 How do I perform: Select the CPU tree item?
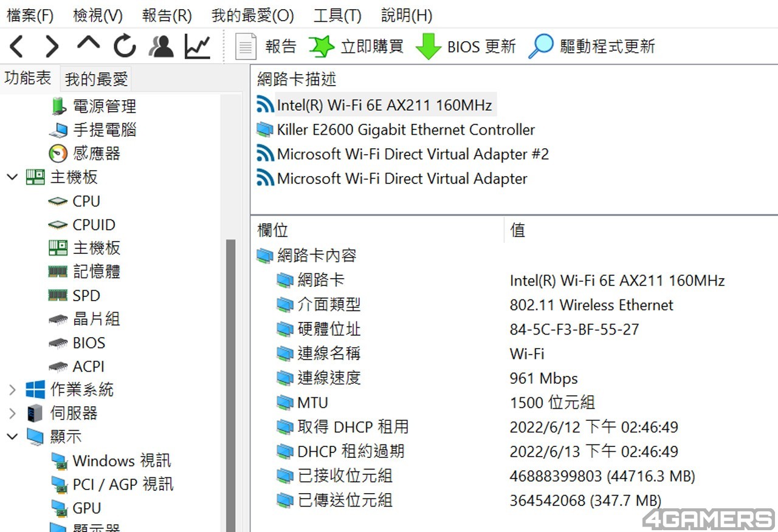[86, 201]
